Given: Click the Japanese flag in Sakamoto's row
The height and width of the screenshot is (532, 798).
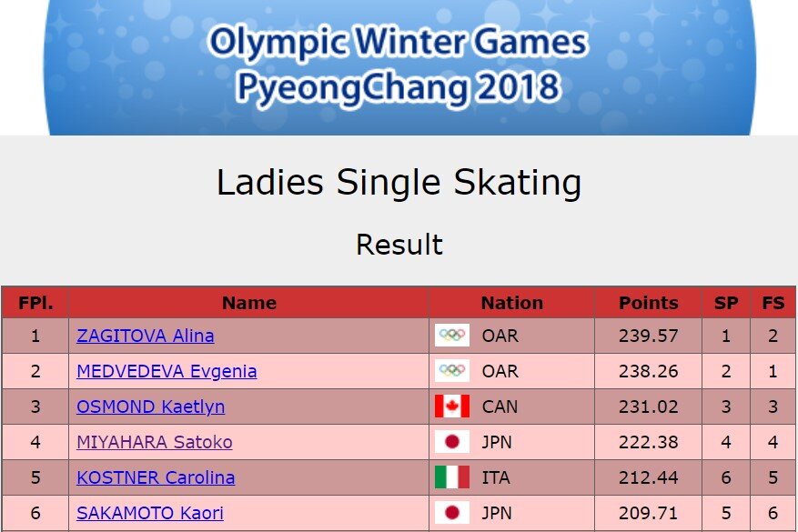Looking at the screenshot, I should (452, 513).
